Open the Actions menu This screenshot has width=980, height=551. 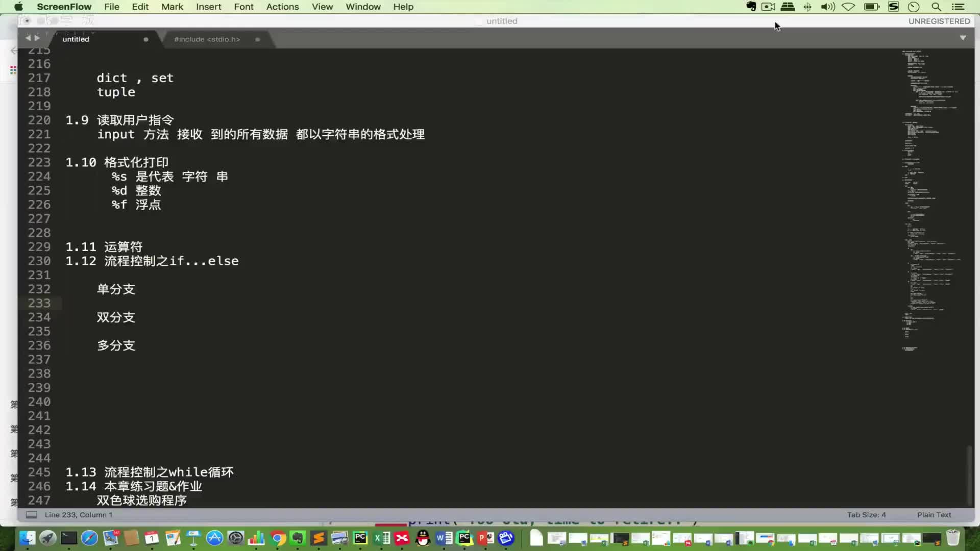282,7
